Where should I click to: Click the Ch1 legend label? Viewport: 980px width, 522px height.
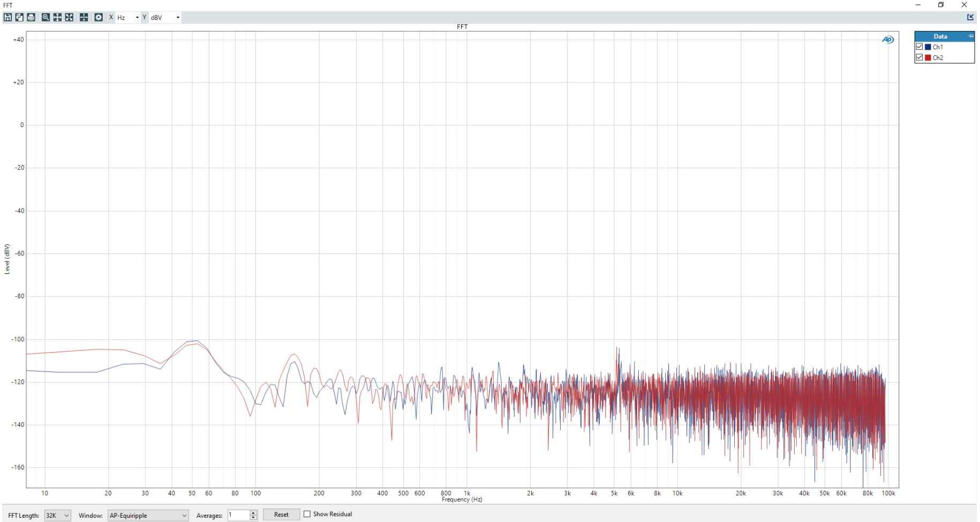coord(938,47)
